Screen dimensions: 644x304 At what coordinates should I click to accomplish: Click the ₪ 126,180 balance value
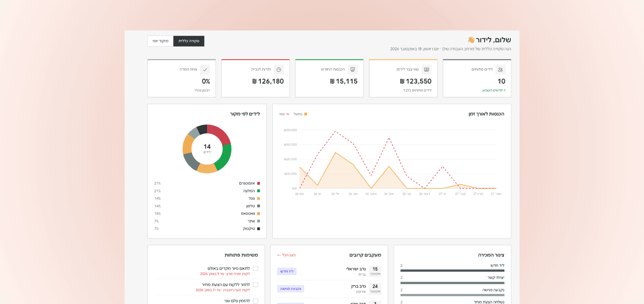point(268,81)
